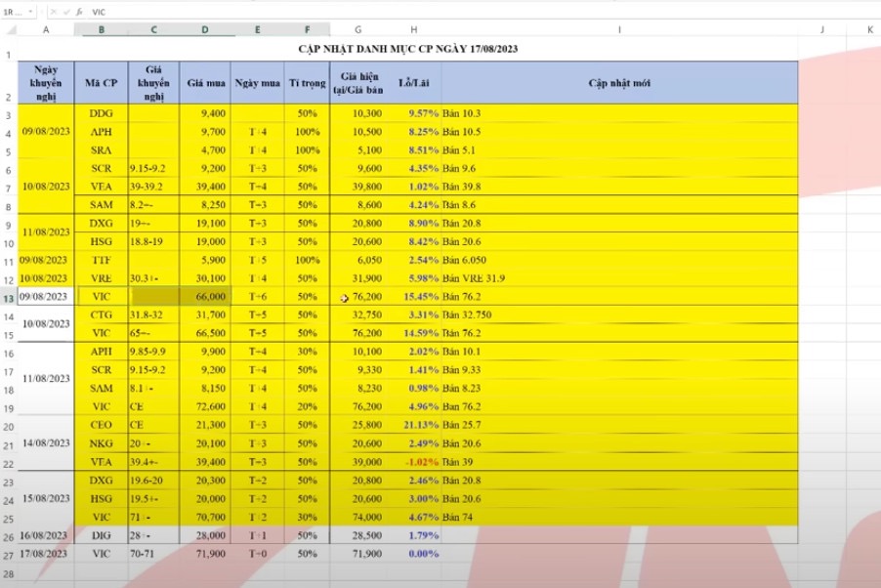Click the 1.79% profit cell
This screenshot has height=588, width=881.
[413, 535]
